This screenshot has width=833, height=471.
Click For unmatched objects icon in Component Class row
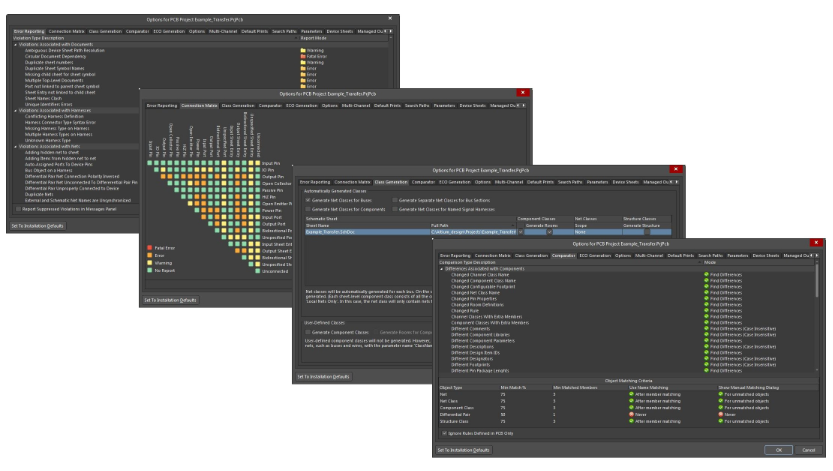point(721,407)
